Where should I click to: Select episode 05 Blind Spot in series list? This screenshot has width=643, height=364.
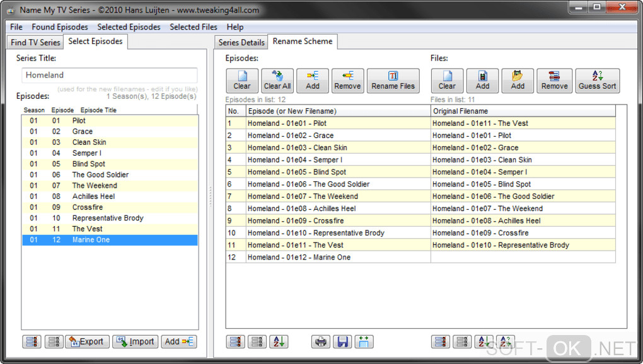(x=110, y=164)
